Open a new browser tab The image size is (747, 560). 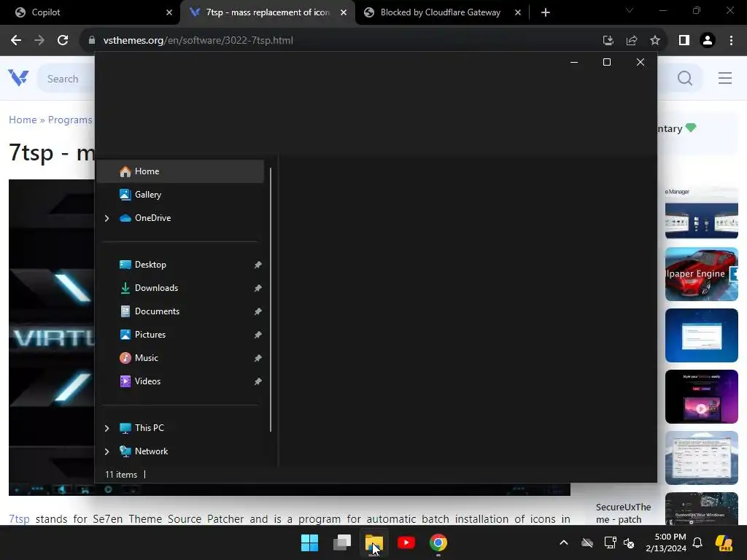546,12
